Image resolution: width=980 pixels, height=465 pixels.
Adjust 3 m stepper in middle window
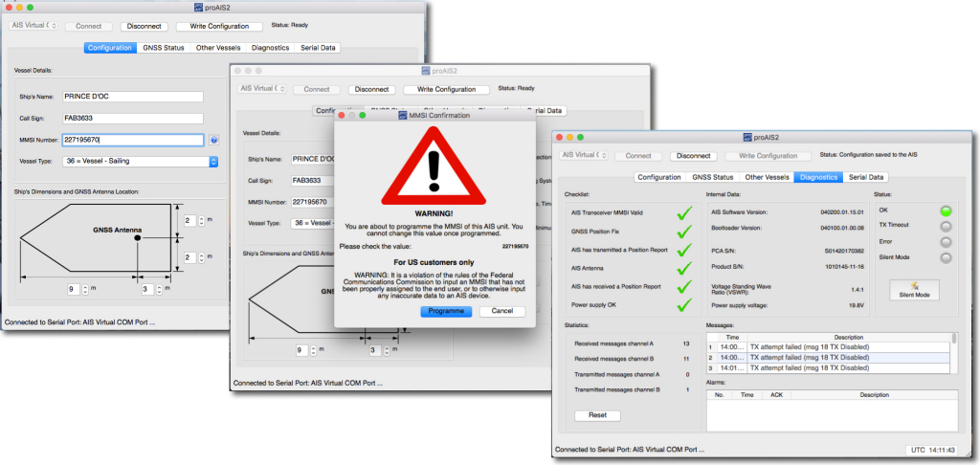[388, 350]
